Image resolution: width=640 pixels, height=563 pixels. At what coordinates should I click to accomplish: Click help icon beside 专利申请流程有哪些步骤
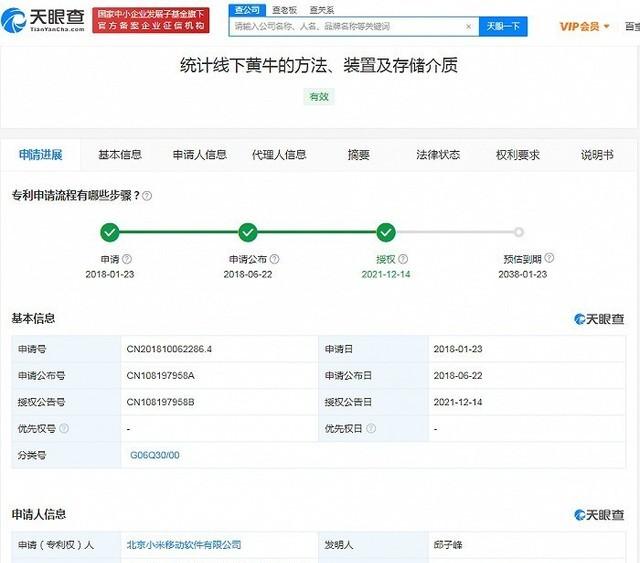tap(147, 196)
